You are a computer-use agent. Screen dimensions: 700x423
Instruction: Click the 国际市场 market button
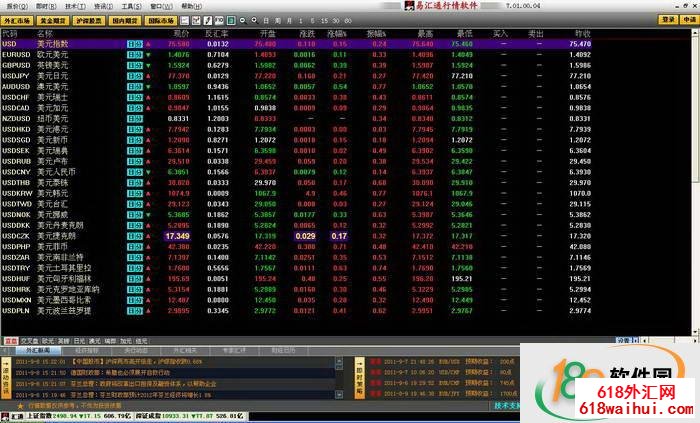tap(161, 21)
